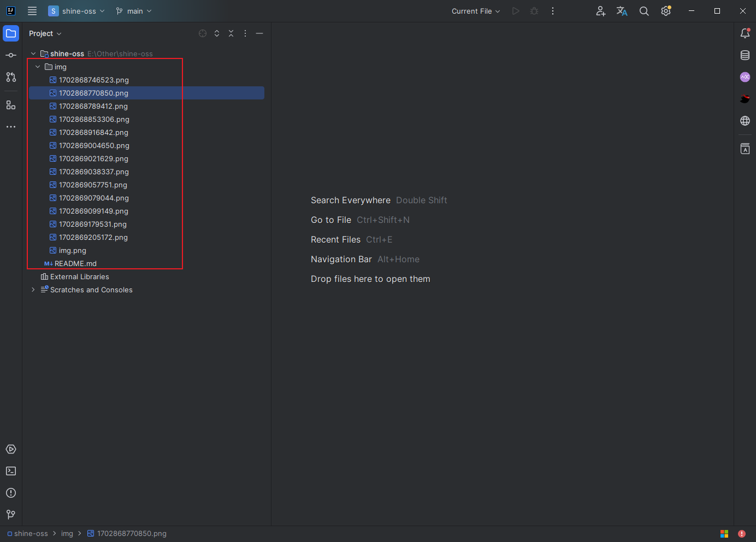Click the IntelliJ IDEA logo icon
Viewport: 756px width, 542px height.
click(10, 11)
